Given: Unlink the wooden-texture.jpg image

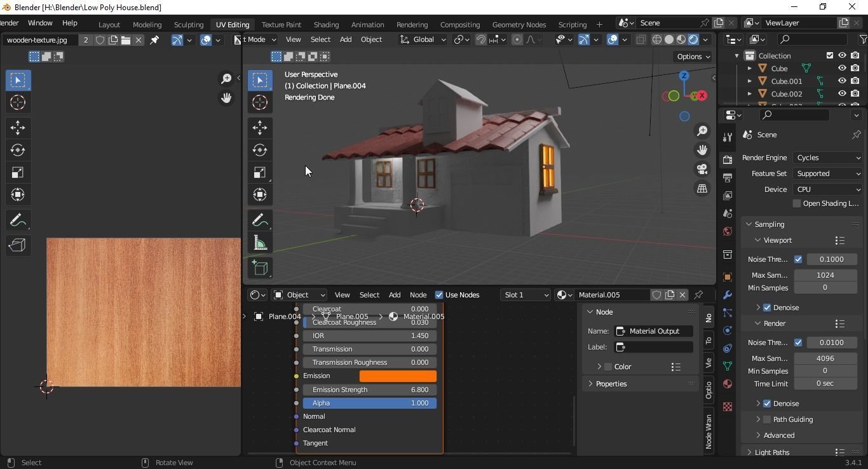Looking at the screenshot, I should [139, 40].
